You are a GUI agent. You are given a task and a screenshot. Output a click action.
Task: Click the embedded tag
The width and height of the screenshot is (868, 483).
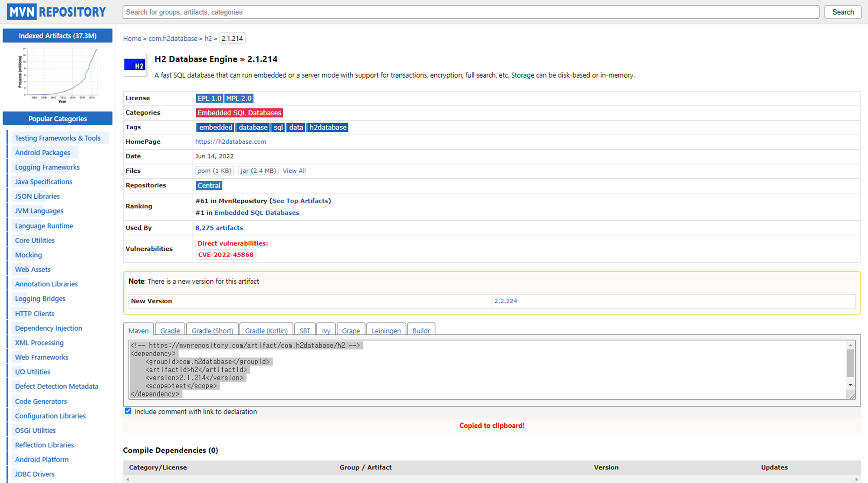coord(215,127)
